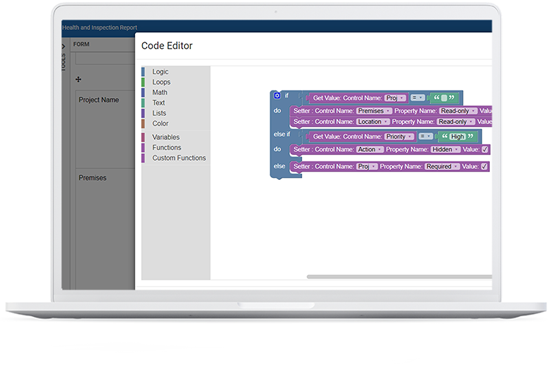The width and height of the screenshot is (550, 382).
Task: Toggle the Required value checkbox
Action: click(x=484, y=167)
